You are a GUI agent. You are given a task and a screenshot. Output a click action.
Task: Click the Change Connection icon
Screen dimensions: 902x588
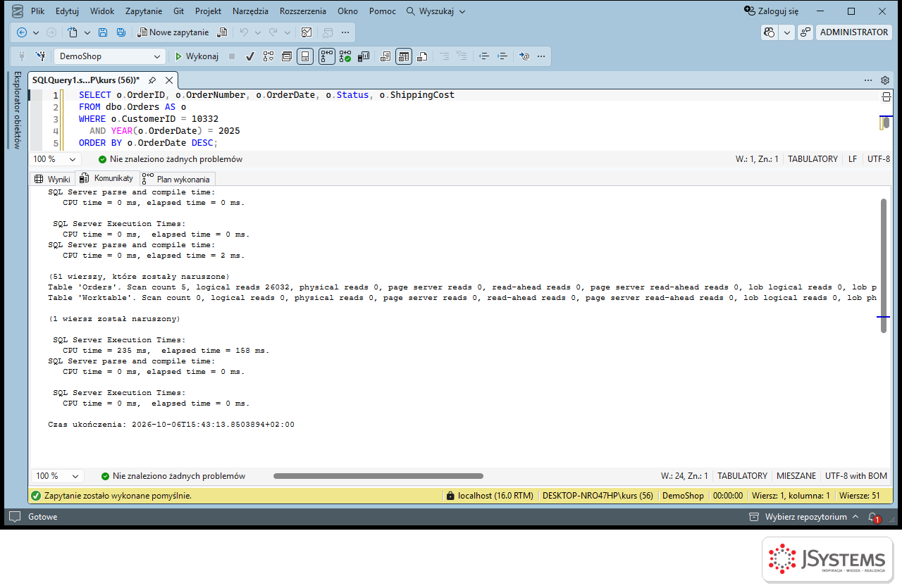[x=40, y=56]
